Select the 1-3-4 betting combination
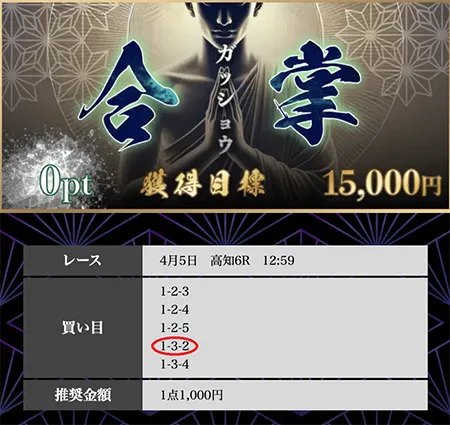This screenshot has height=425, width=450. tap(175, 364)
